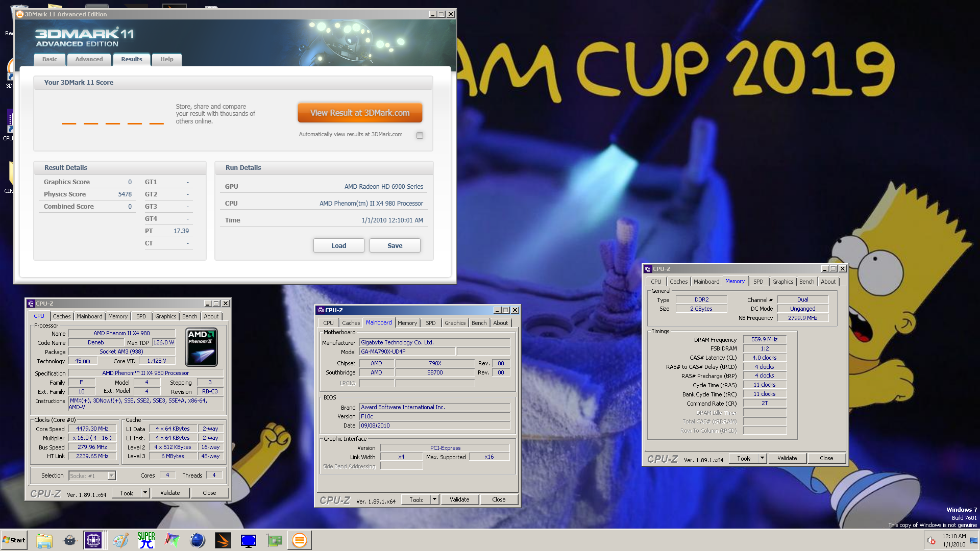
Task: Open Windows Explorer from the taskbar
Action: click(44, 540)
